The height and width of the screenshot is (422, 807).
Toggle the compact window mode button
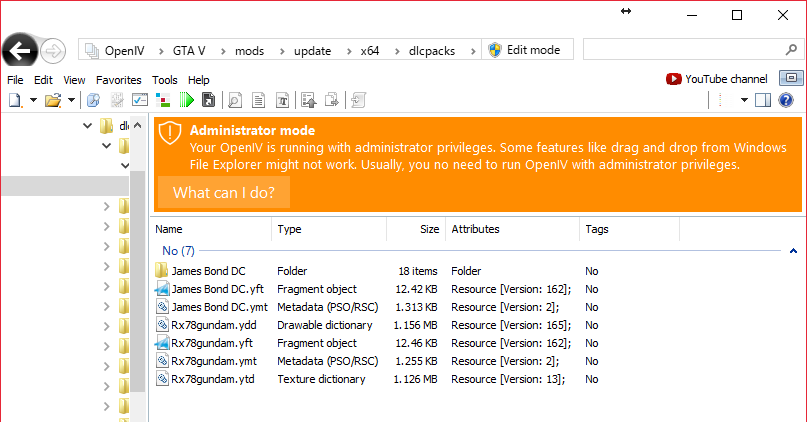(790, 78)
